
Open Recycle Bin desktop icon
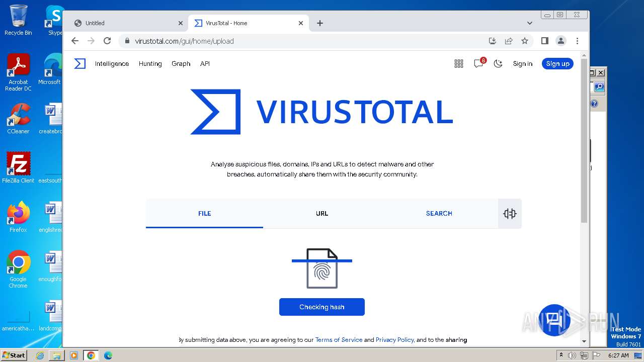click(18, 20)
